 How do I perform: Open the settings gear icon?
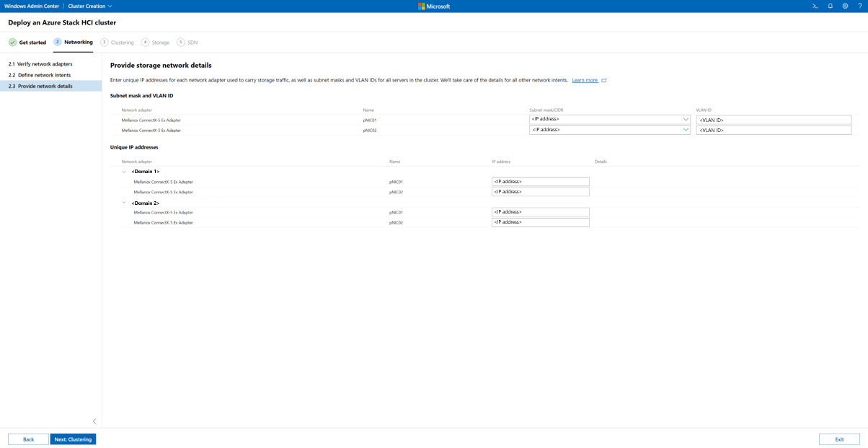pos(845,6)
